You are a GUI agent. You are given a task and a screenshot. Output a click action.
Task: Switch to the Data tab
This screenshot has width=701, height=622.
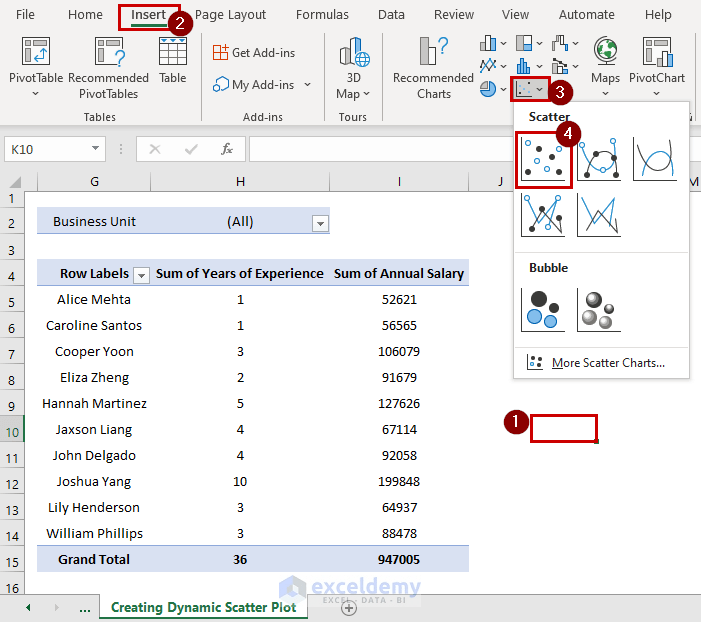(391, 15)
